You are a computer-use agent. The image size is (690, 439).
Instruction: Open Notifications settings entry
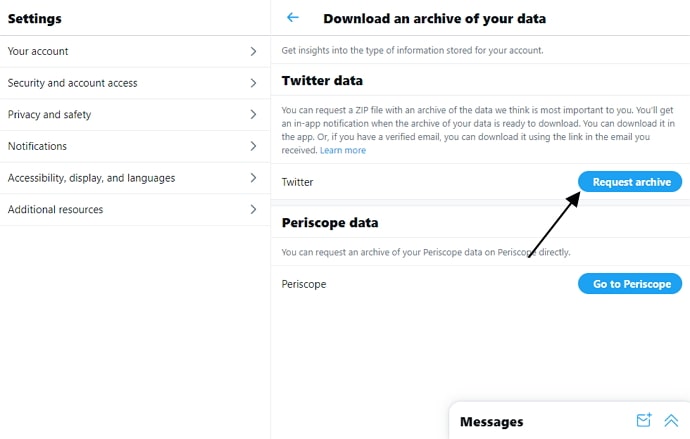click(135, 146)
